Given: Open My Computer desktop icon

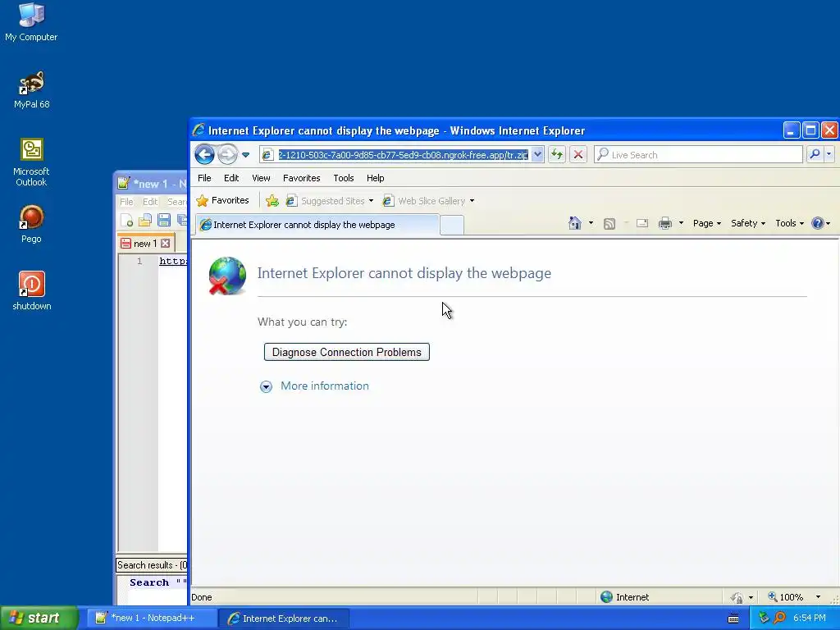Looking at the screenshot, I should (31, 22).
